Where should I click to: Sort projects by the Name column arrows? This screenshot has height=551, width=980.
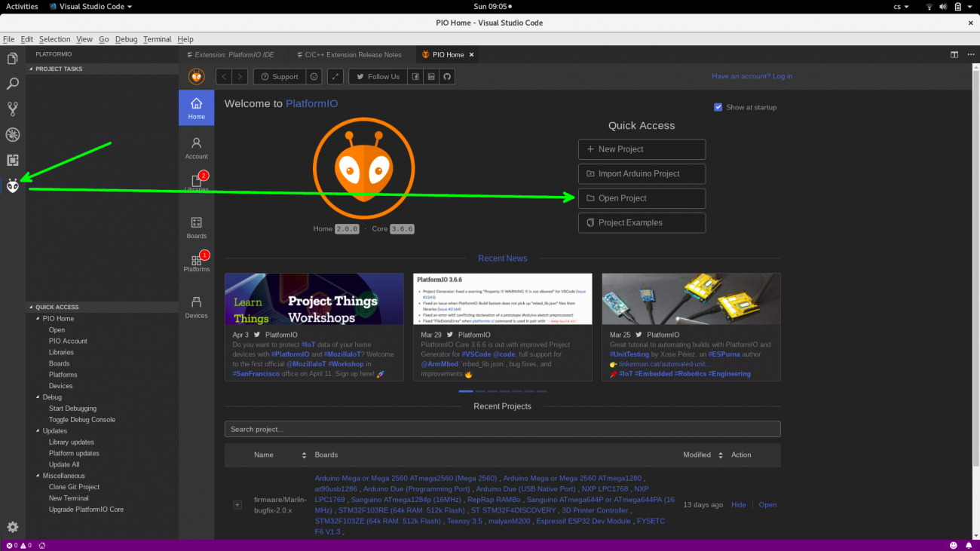[x=305, y=455]
